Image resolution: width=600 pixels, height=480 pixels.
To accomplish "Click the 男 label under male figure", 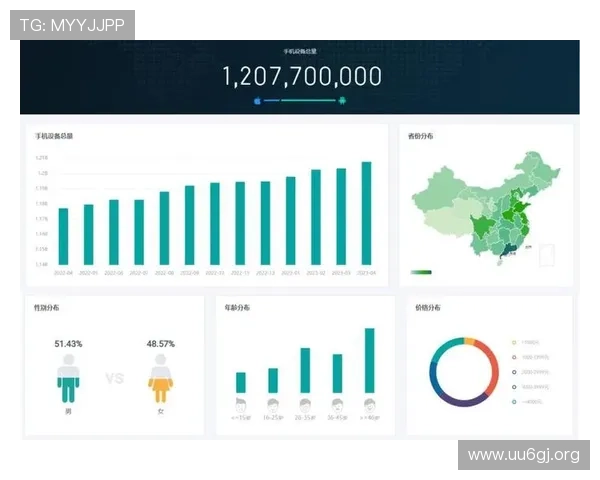I will click(x=68, y=411).
